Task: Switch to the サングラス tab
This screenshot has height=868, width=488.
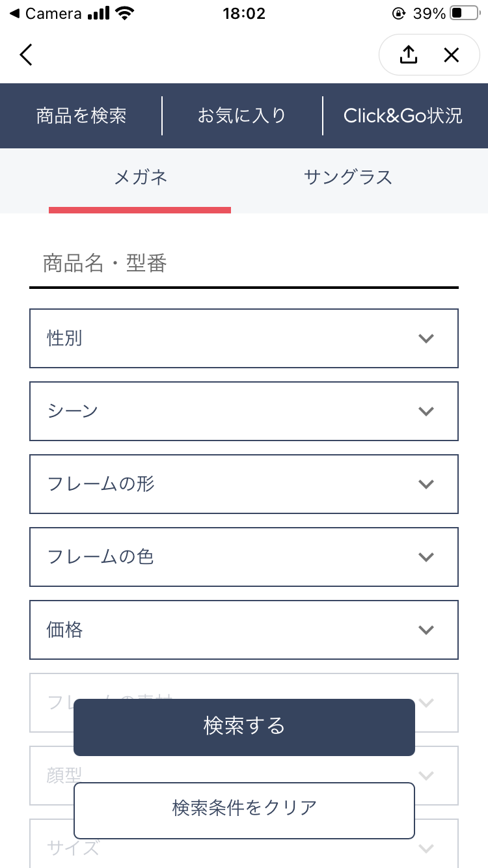Action: click(x=348, y=177)
